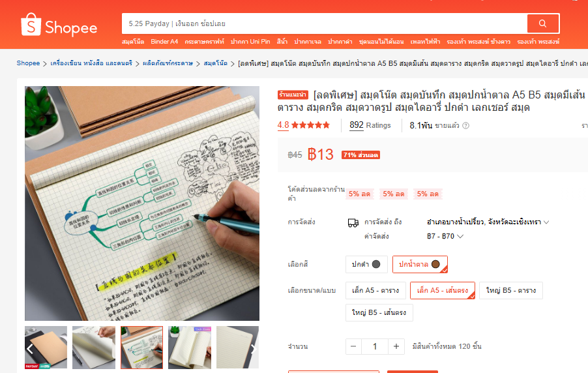The width and height of the screenshot is (588, 373).
Task: Select the ปกน้ำตาล brown cover option
Action: click(x=420, y=264)
